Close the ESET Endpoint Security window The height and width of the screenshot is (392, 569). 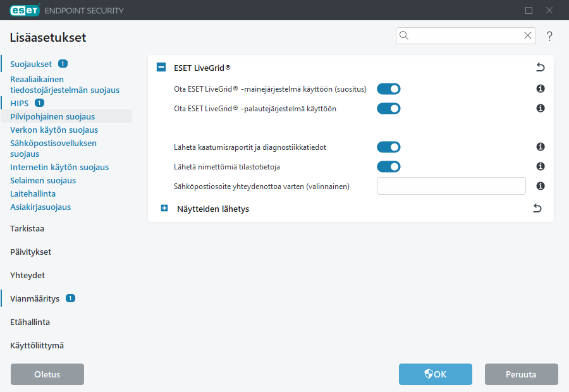549,10
